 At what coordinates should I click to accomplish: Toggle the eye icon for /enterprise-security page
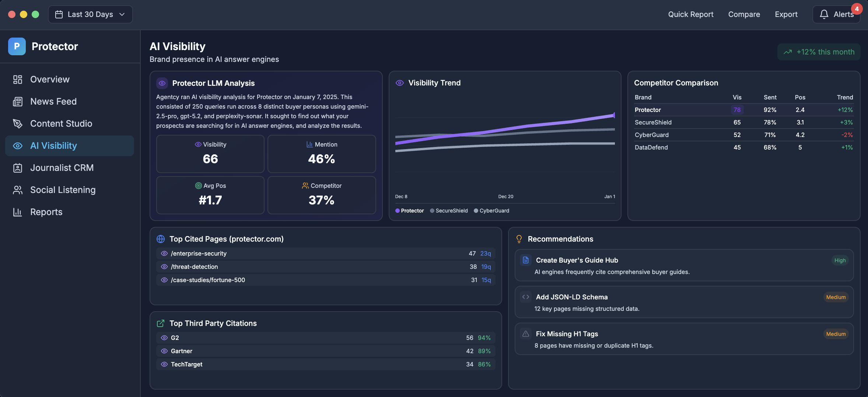(x=164, y=253)
